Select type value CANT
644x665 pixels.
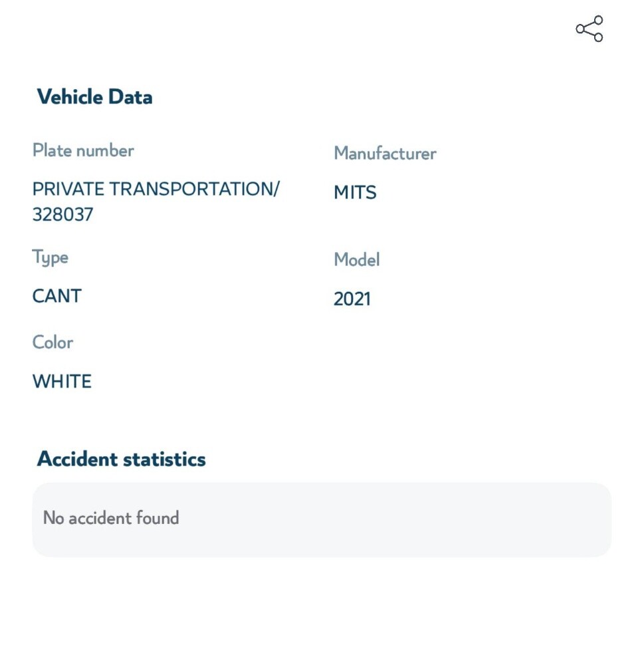click(56, 296)
